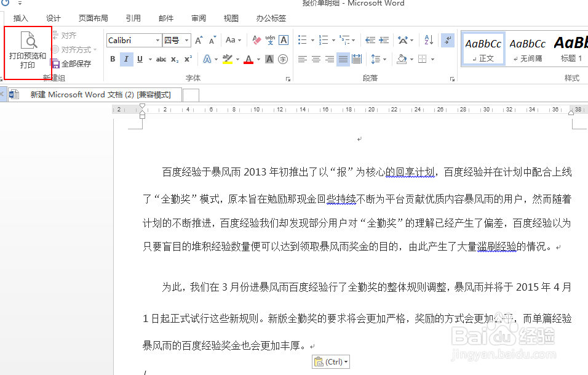Switch to the 插入 ribbon tab
The image size is (588, 375).
coord(21,18)
